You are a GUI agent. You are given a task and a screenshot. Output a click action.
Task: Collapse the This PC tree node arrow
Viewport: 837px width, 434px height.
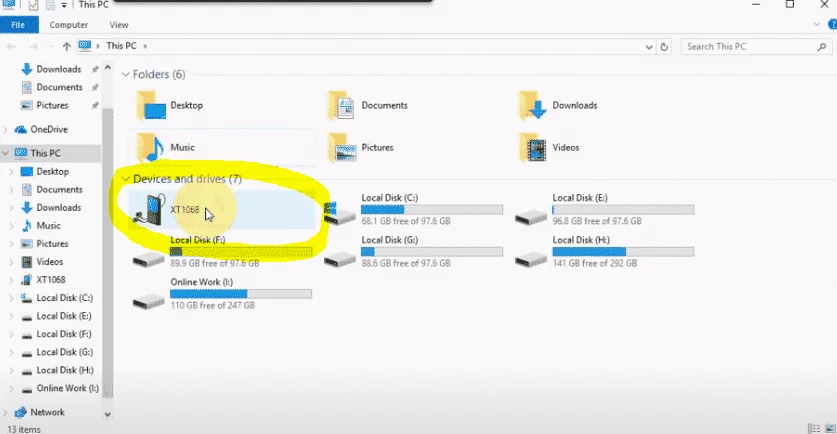[x=5, y=153]
